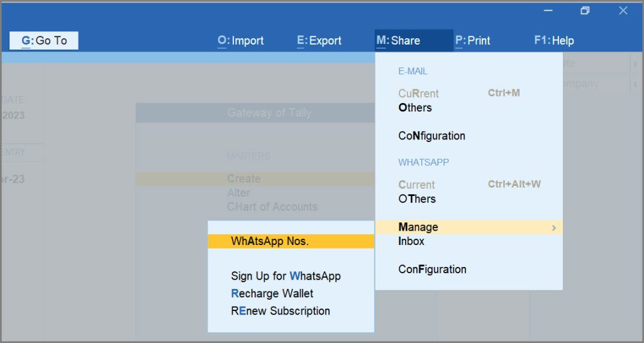Select the WhAtsApp Nos. option
The width and height of the screenshot is (644, 343).
pyautogui.click(x=291, y=241)
